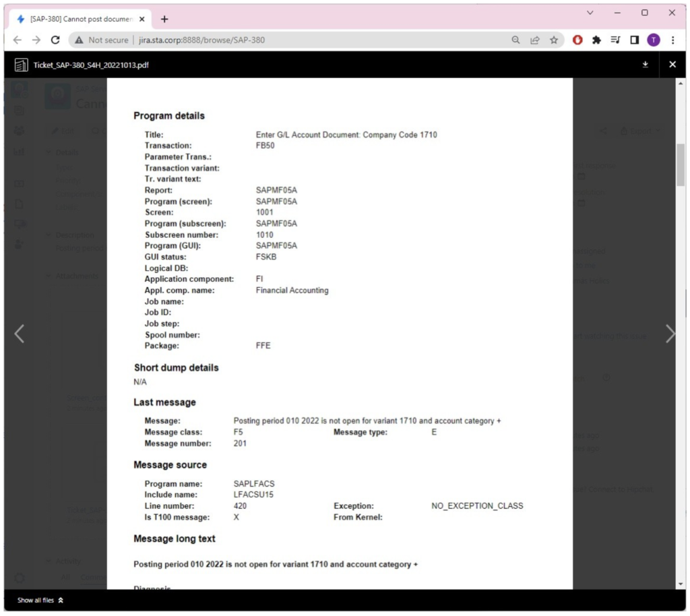This screenshot has width=690, height=616.
Task: Share this page via address bar icon
Action: [534, 40]
